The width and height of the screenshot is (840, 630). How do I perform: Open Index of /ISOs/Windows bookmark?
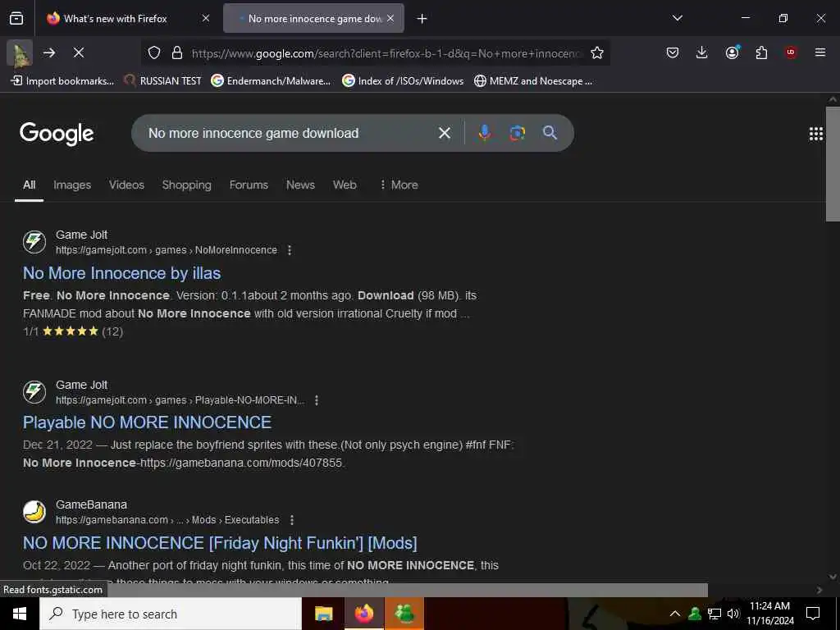[x=404, y=81]
